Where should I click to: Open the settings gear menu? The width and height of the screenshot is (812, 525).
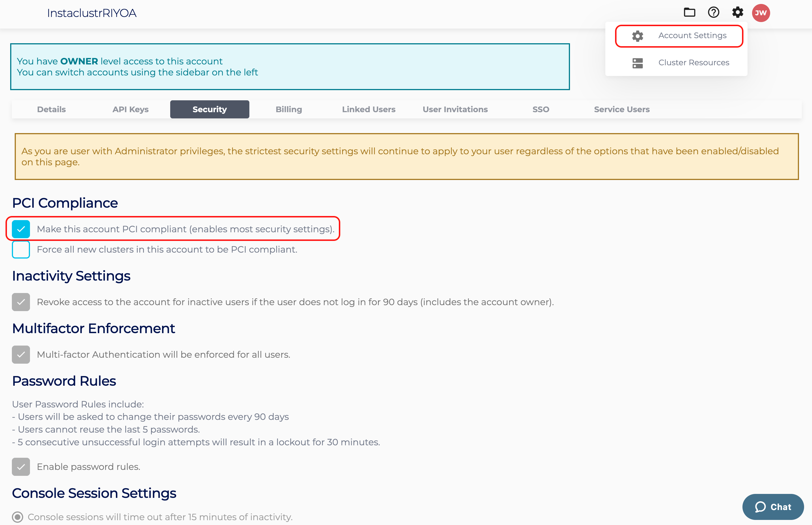pyautogui.click(x=737, y=13)
